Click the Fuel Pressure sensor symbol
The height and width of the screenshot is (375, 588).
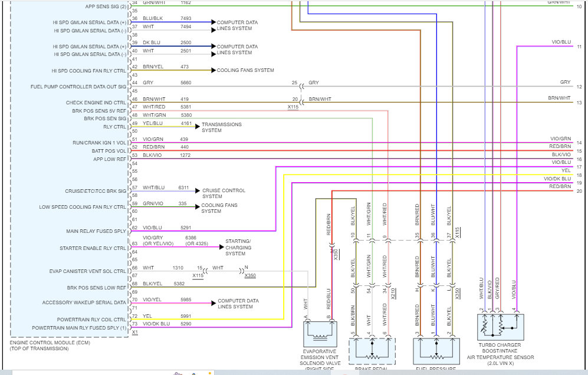point(436,351)
